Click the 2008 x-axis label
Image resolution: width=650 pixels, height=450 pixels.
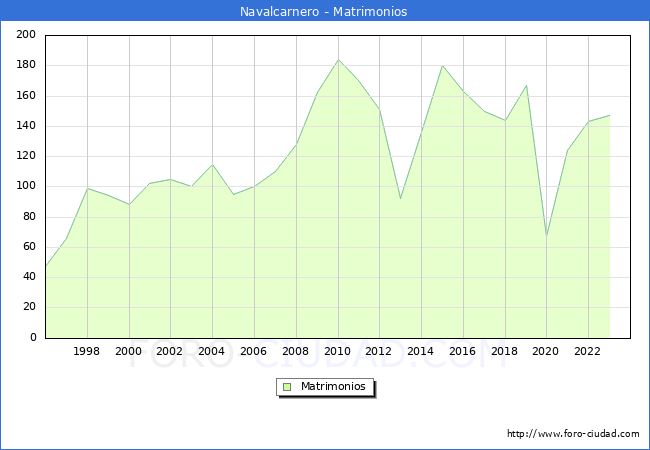(x=295, y=351)
